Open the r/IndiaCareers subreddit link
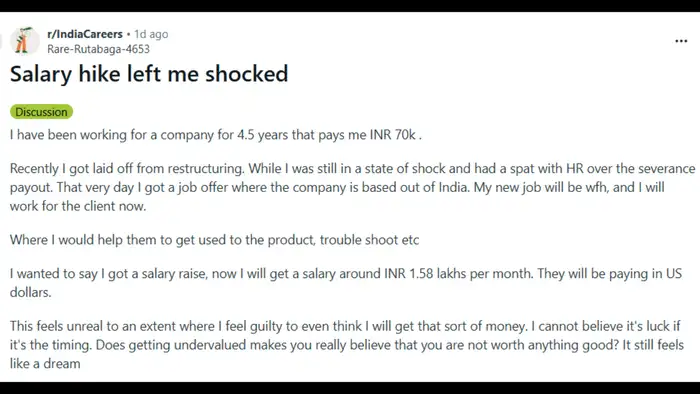 [x=85, y=34]
